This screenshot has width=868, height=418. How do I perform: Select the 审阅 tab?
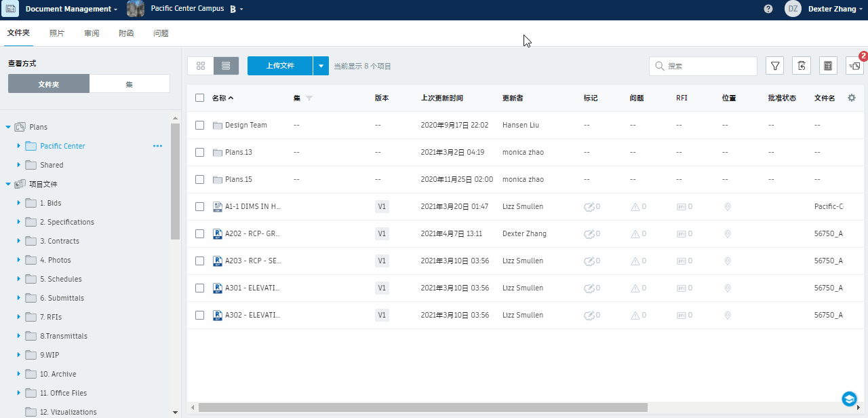pos(92,33)
